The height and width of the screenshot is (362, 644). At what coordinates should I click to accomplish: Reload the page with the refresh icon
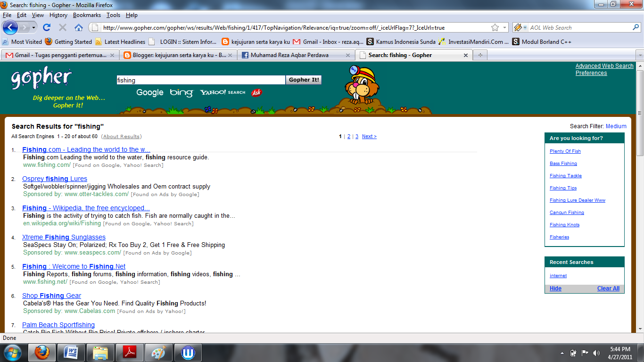coord(47,27)
